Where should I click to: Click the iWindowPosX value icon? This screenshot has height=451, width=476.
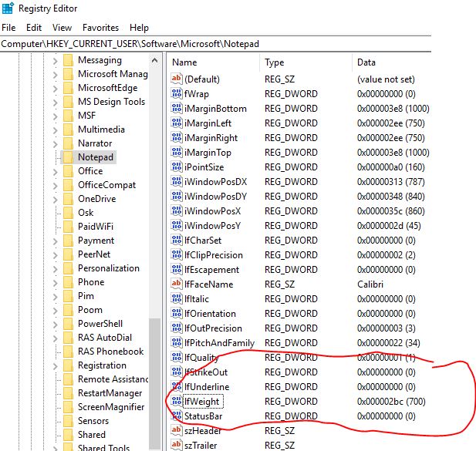(x=177, y=210)
